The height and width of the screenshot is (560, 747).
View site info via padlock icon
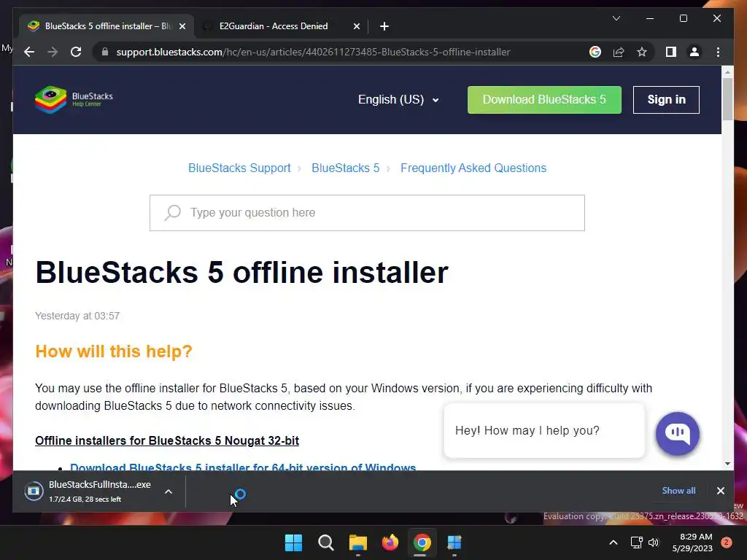[105, 52]
